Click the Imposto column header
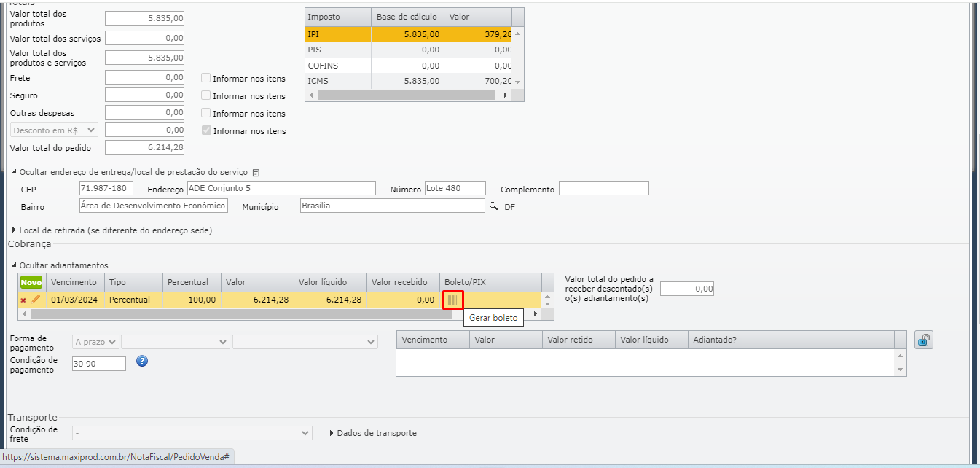980x468 pixels. (x=338, y=17)
